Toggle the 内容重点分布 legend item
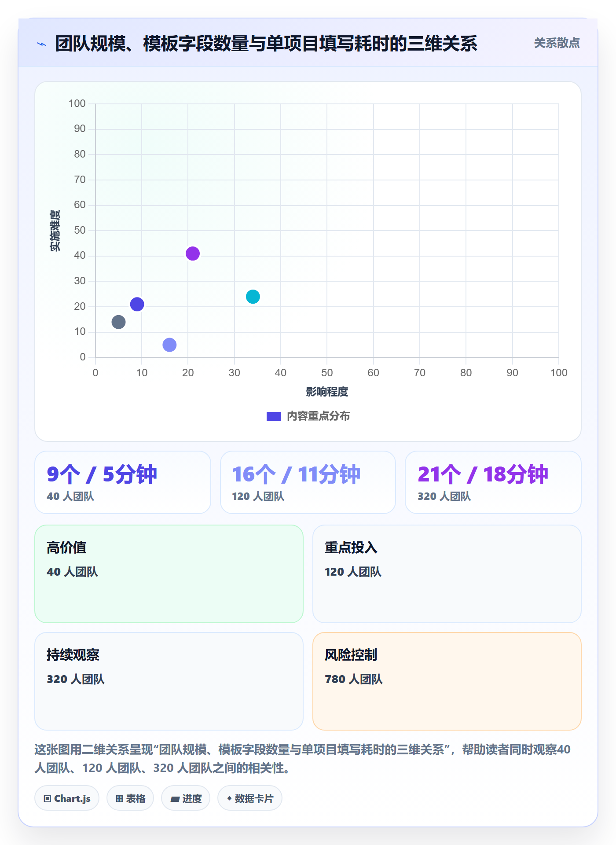 point(308,416)
